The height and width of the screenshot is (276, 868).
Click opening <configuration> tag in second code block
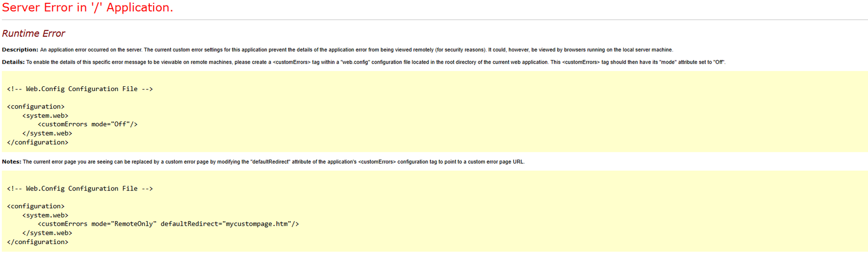(36, 207)
